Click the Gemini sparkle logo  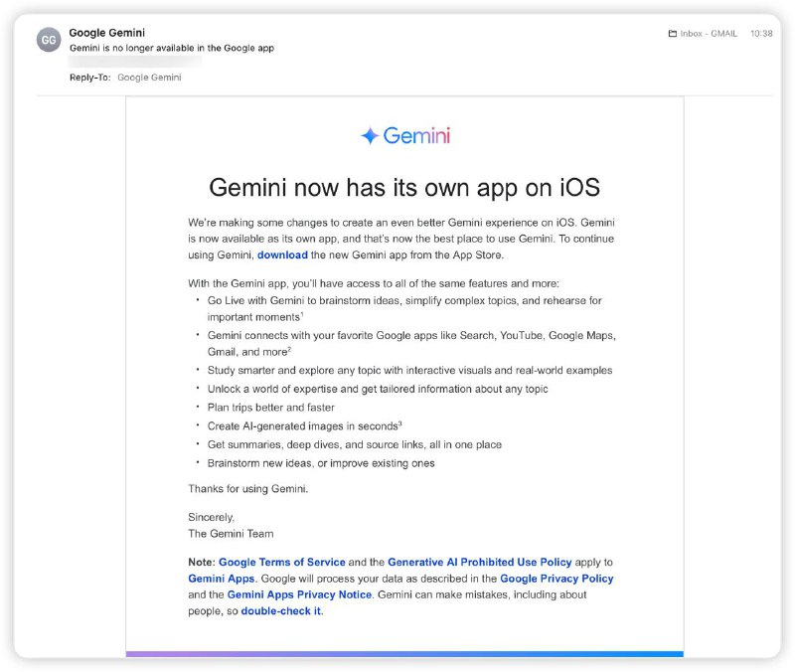coord(370,136)
